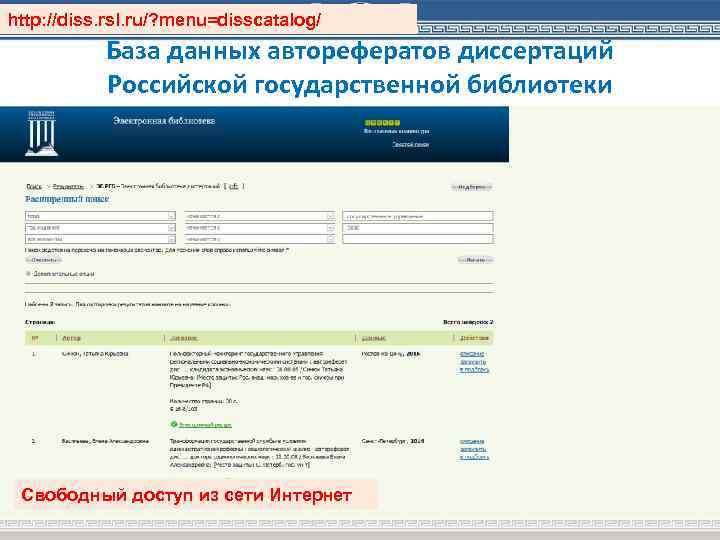
Task: Add the second result to collection
Action: tap(474, 457)
